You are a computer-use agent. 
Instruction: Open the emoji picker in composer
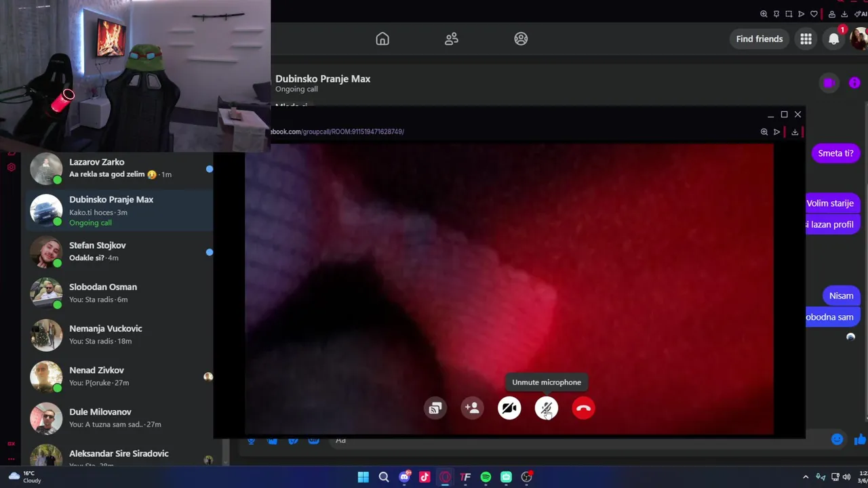click(837, 440)
